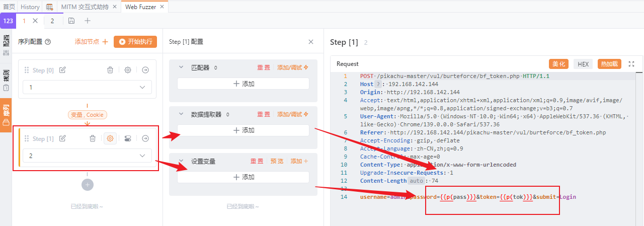Switch the request view to HEX
The width and height of the screenshot is (644, 226).
pyautogui.click(x=583, y=64)
